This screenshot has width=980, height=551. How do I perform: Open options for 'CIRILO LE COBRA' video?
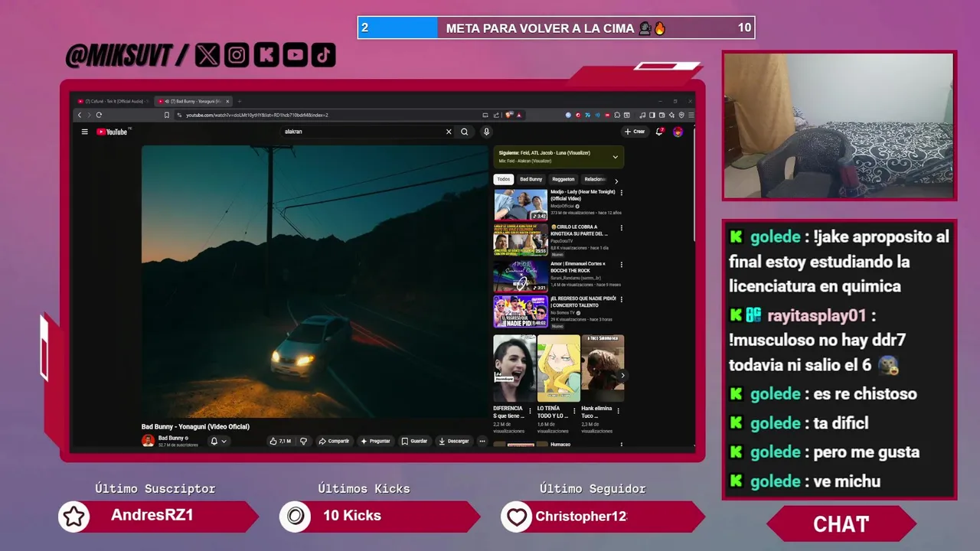tap(621, 228)
